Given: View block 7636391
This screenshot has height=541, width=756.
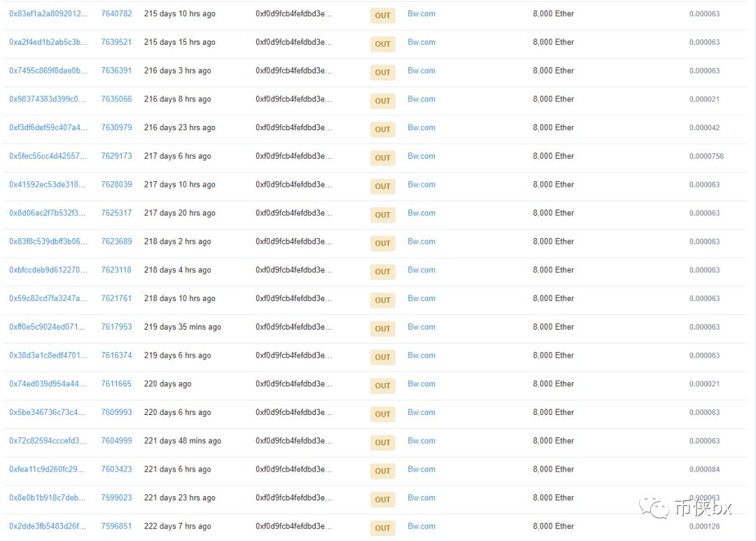Looking at the screenshot, I should [116, 71].
